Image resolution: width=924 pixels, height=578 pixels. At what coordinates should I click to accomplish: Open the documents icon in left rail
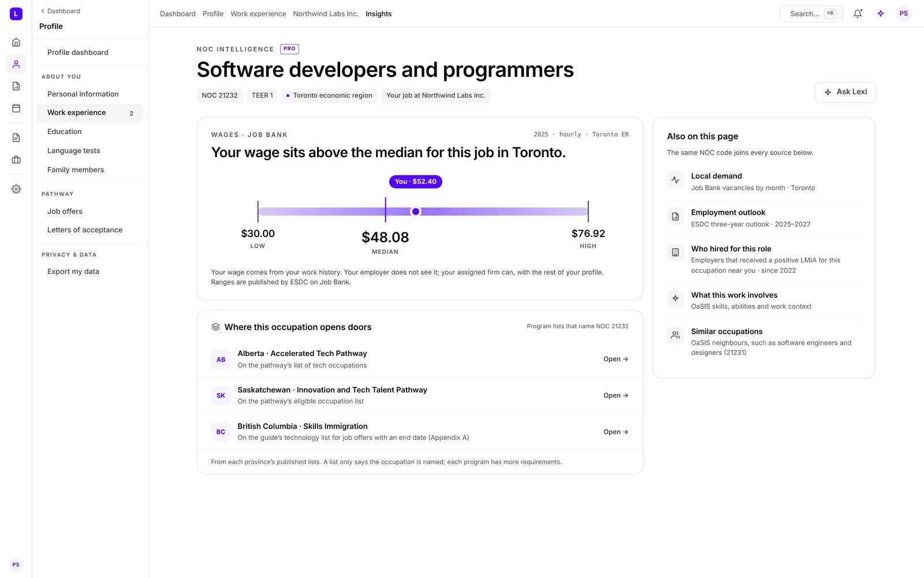point(16,138)
